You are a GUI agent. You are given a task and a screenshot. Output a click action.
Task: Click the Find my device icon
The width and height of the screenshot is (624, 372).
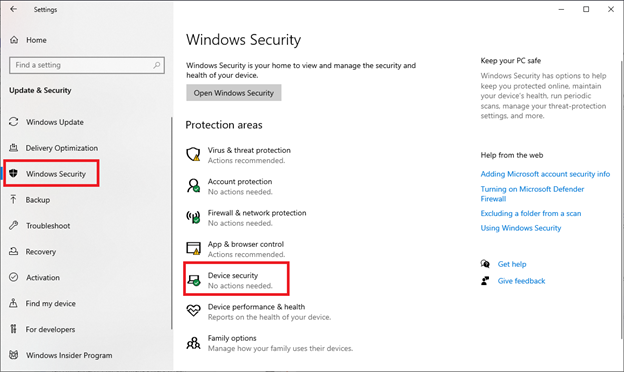click(14, 303)
